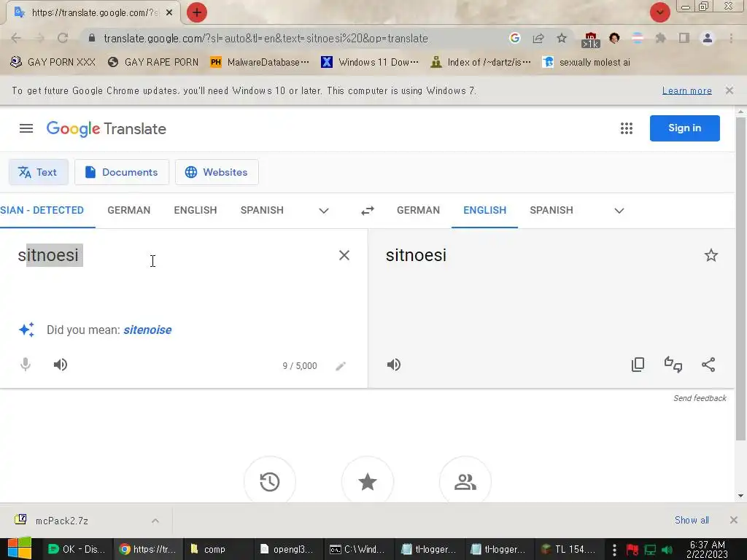Open a new tab with plus button
The image size is (747, 560).
tap(197, 12)
